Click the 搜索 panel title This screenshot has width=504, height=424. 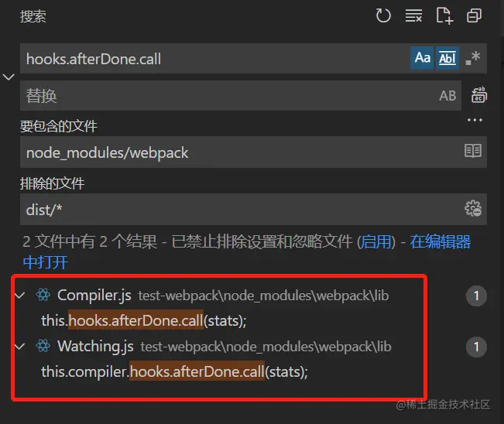[33, 16]
